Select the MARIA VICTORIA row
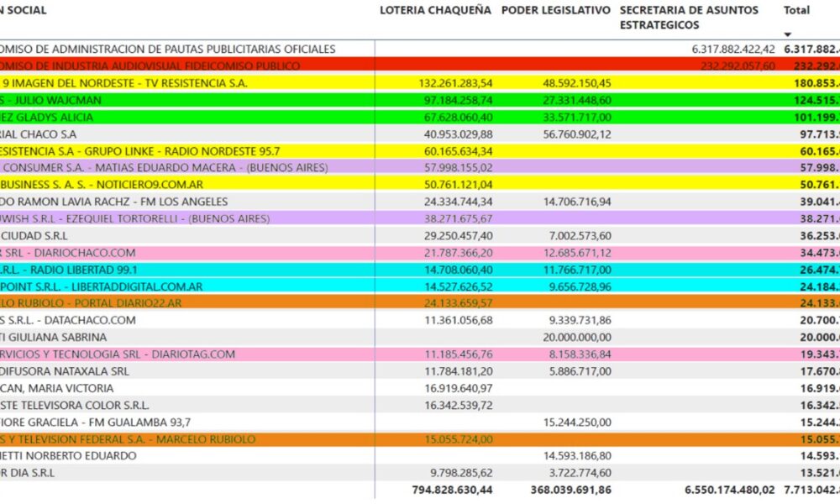Image resolution: width=840 pixels, height=504 pixels. [x=420, y=388]
